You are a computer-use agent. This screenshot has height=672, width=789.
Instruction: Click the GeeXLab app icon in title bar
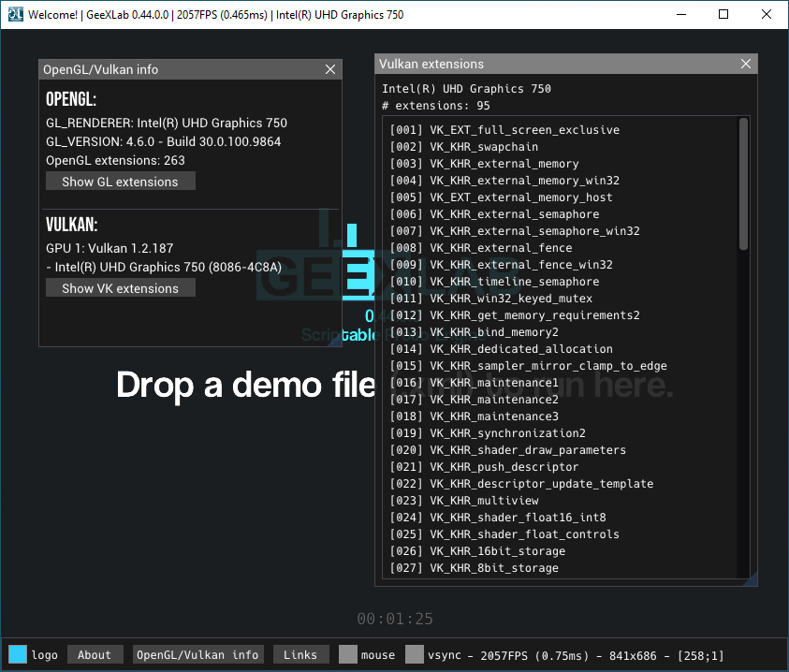(x=15, y=14)
